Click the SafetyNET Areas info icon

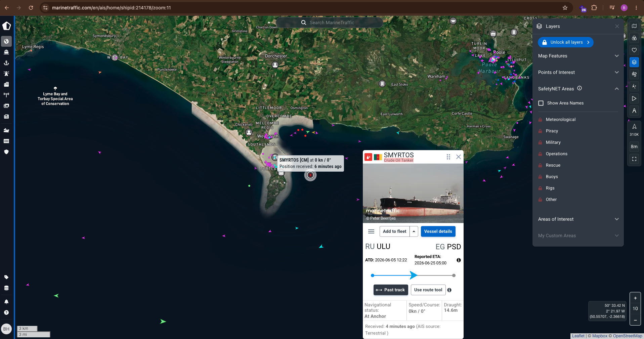[579, 88]
